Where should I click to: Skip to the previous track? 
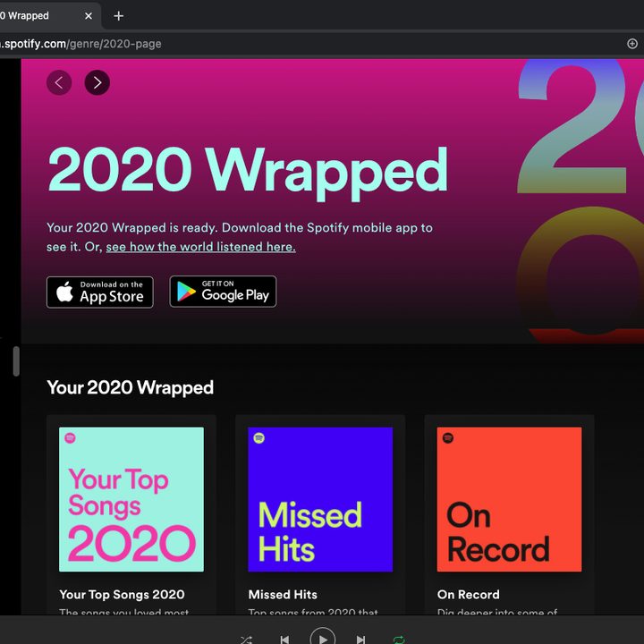coord(284,640)
